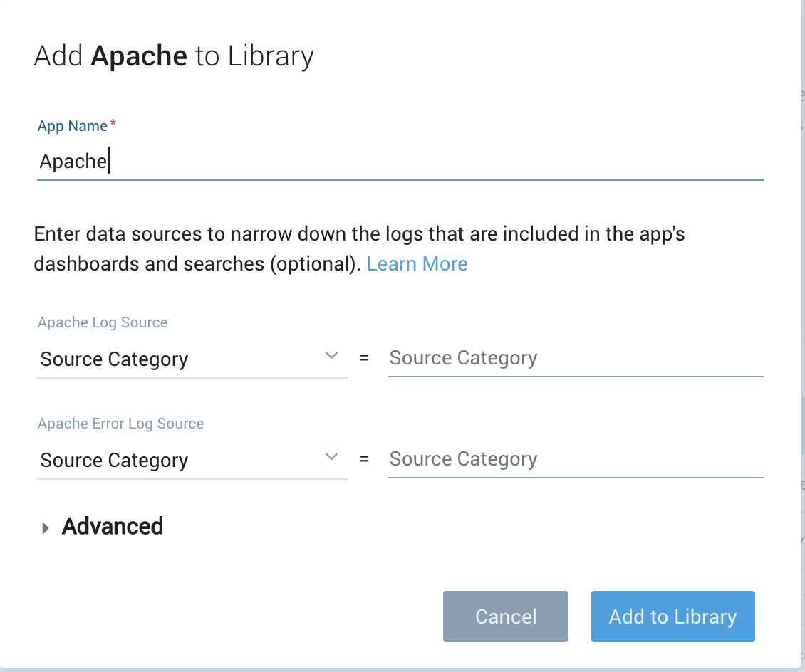Click the App Name input field
Viewport: 805px width, 672px height.
400,162
